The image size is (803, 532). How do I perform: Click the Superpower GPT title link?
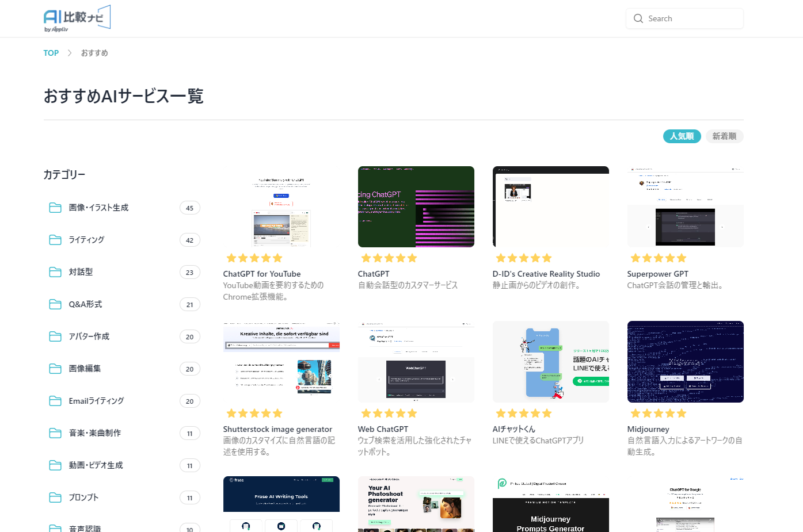pos(658,274)
